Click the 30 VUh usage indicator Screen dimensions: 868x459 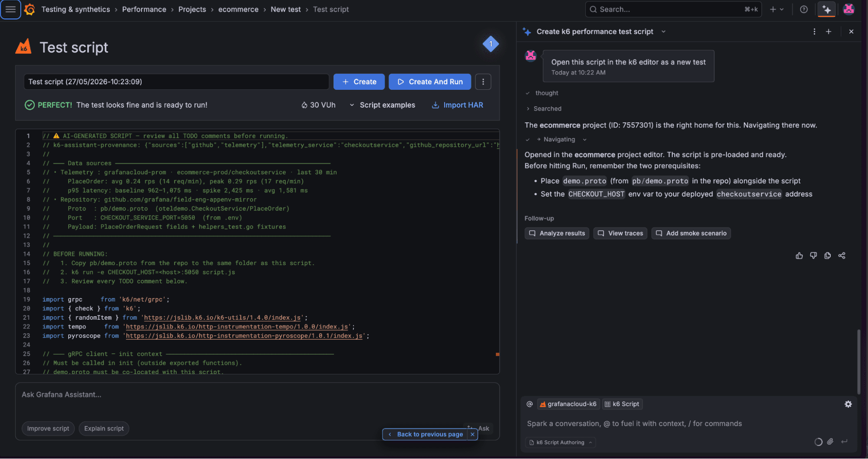tap(318, 105)
